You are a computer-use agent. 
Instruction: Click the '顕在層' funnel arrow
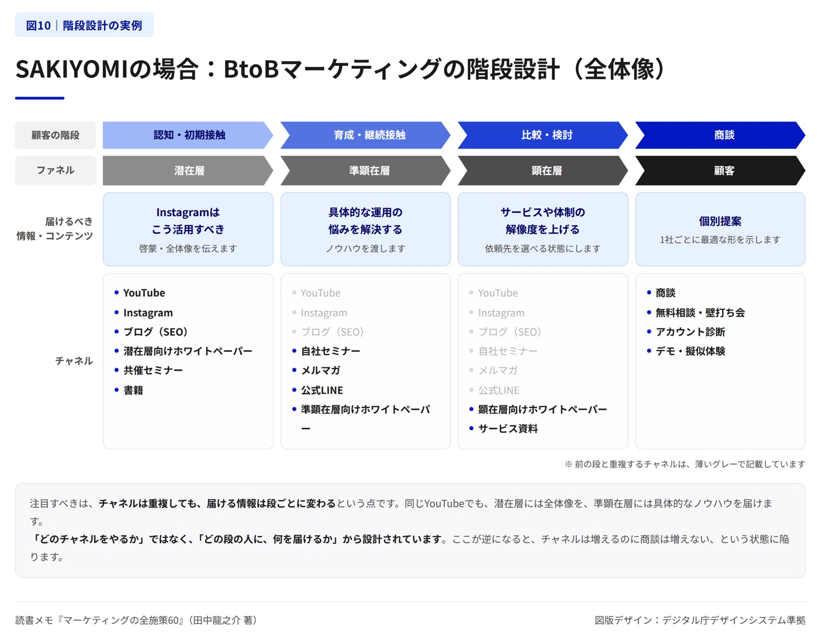pos(543,171)
